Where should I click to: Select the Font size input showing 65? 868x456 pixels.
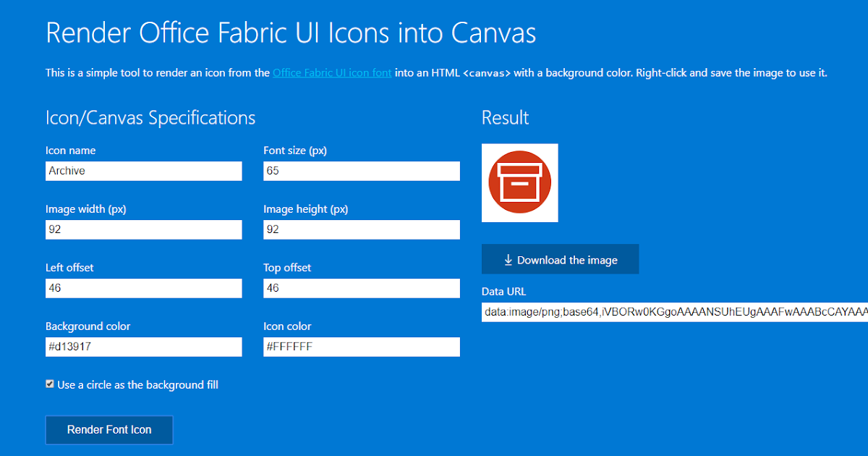pyautogui.click(x=361, y=171)
